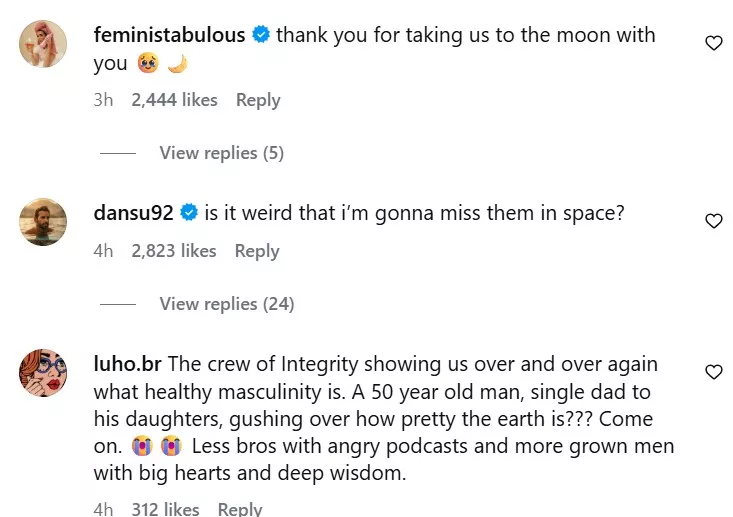Expand View replies (24) thread
This screenshot has height=517, width=733.
pyautogui.click(x=226, y=304)
